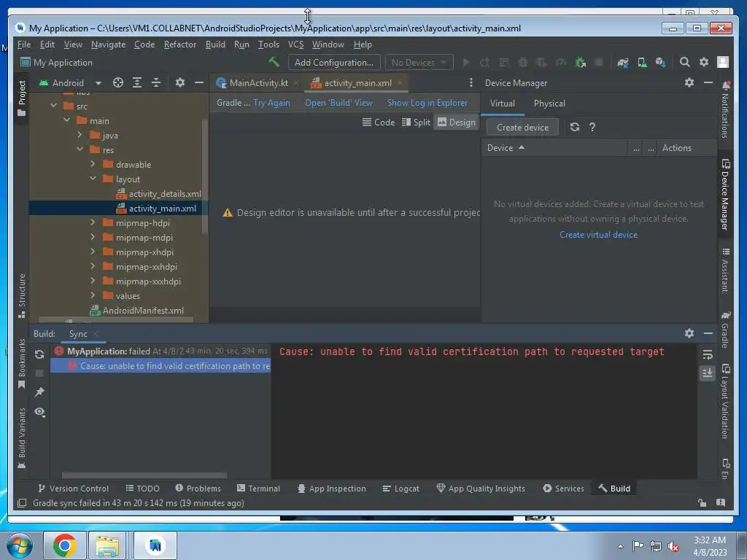Image resolution: width=747 pixels, height=560 pixels.
Task: Click Scroll to End icon in Build output
Action: (x=708, y=373)
